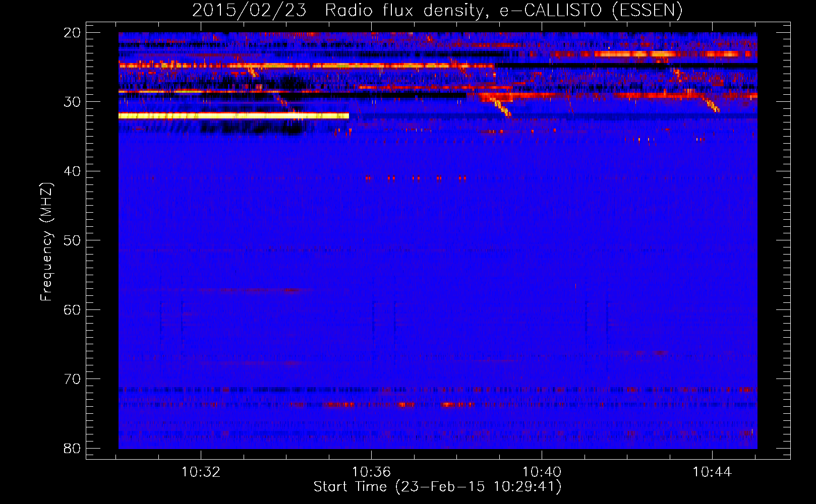Click the frequency tick label '40'

coord(72,171)
